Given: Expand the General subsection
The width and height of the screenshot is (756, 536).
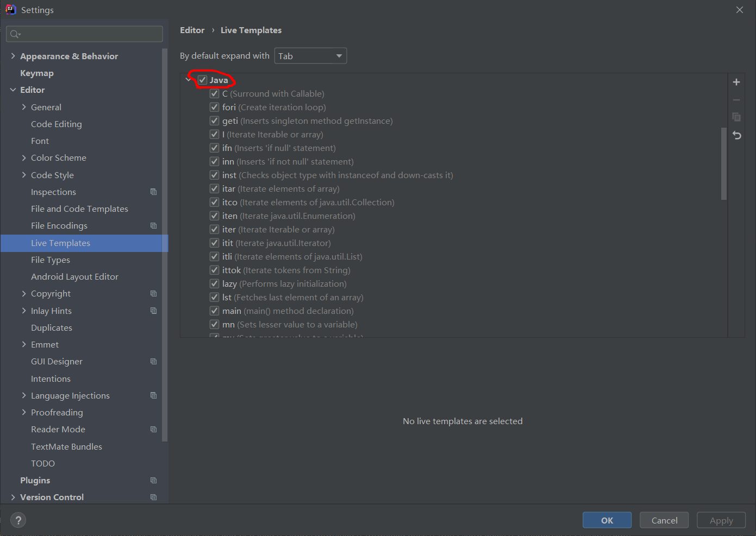Looking at the screenshot, I should click(x=24, y=107).
